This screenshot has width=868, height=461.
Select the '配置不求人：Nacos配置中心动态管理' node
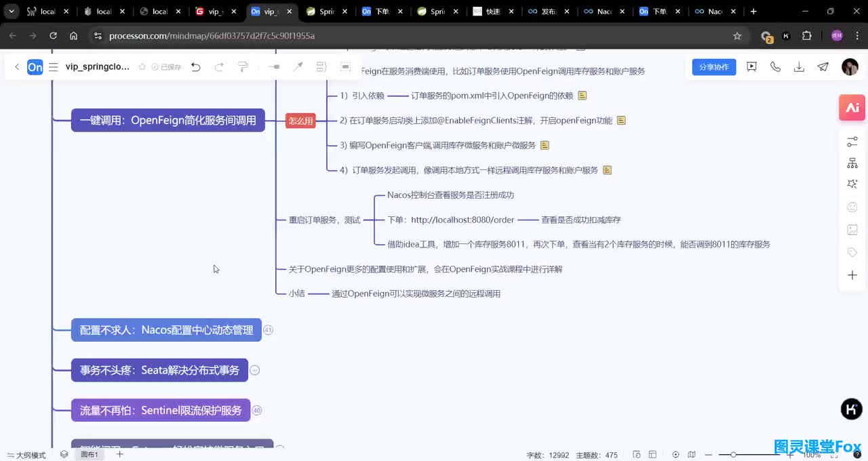pyautogui.click(x=166, y=330)
